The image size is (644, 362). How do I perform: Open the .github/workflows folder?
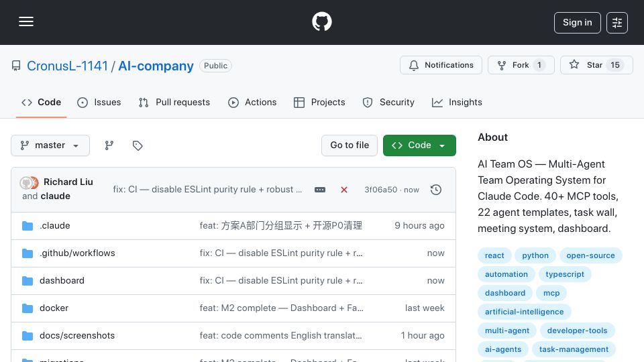click(77, 253)
